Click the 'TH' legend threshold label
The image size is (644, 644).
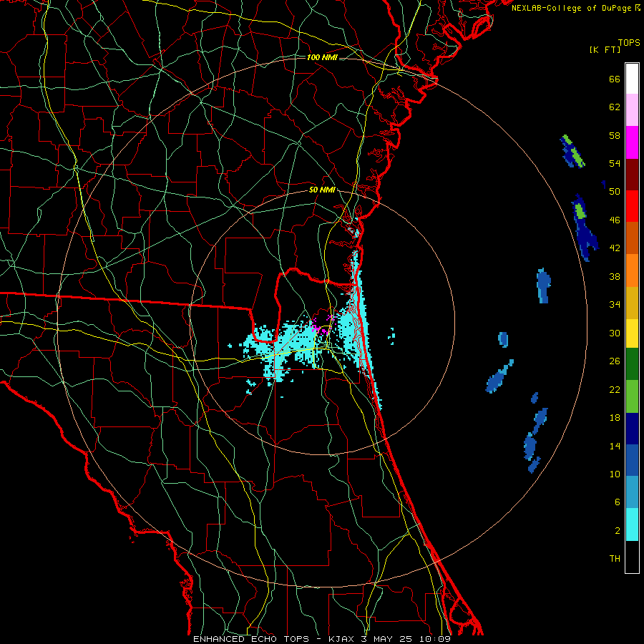point(615,559)
